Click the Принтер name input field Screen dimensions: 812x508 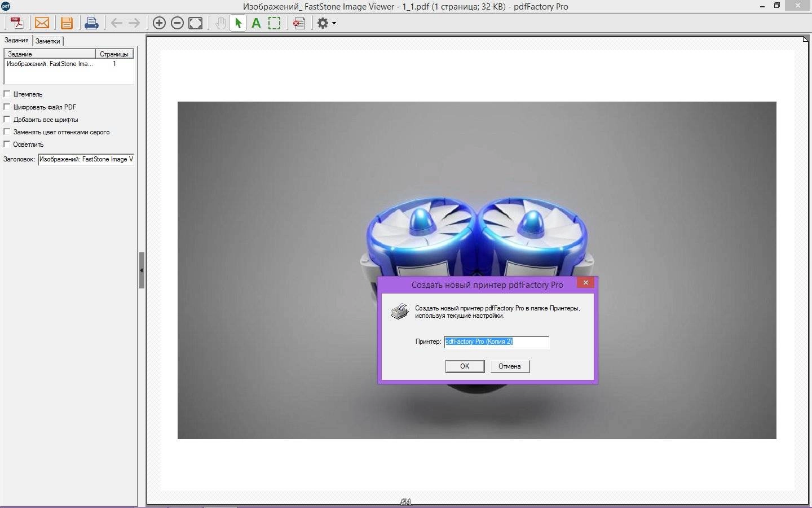[x=496, y=341]
